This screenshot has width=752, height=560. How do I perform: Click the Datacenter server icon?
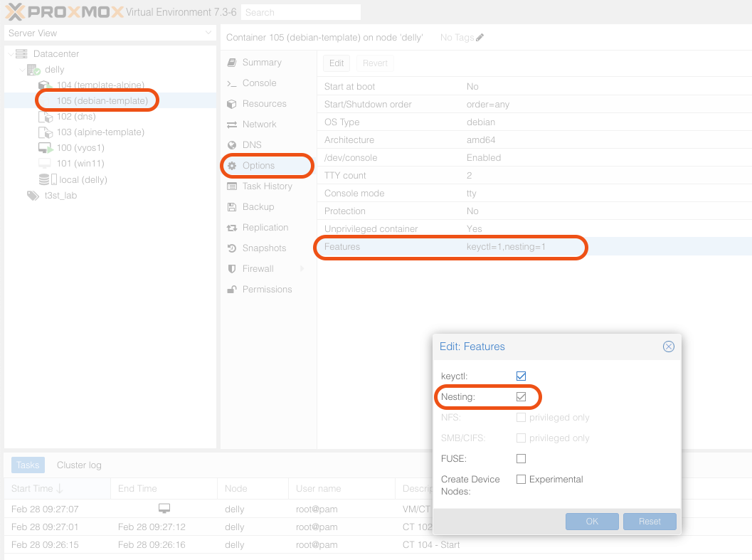click(x=21, y=54)
